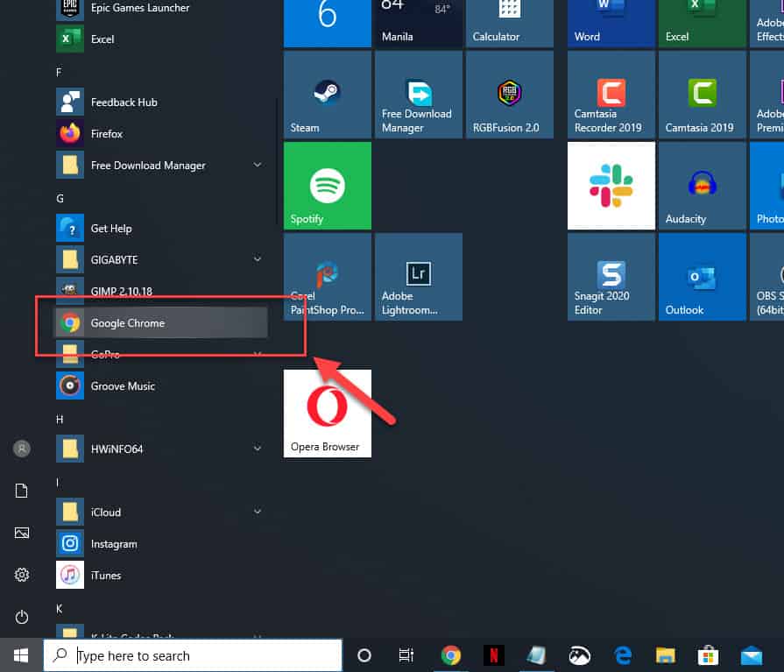
Task: Launch Epic Games Launcher
Action: coord(160,9)
